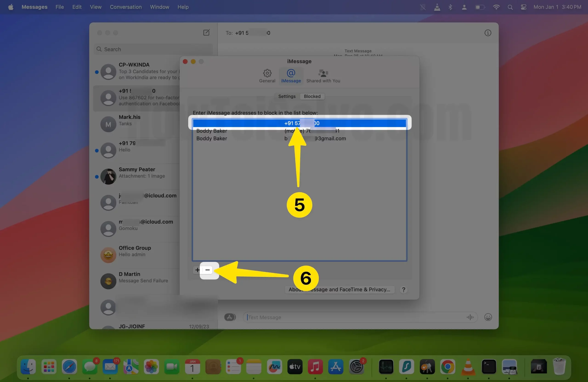Click the compose new message icon
This screenshot has width=588, height=382.
(206, 33)
